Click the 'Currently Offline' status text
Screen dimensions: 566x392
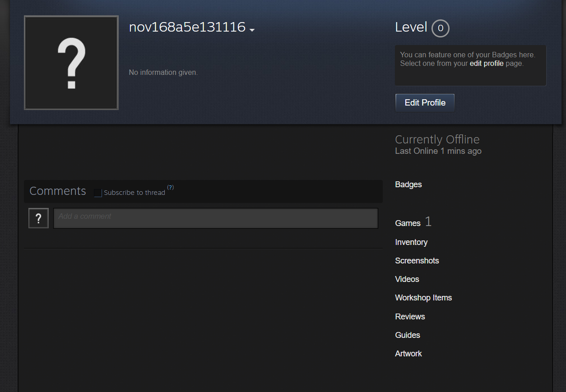pos(437,139)
